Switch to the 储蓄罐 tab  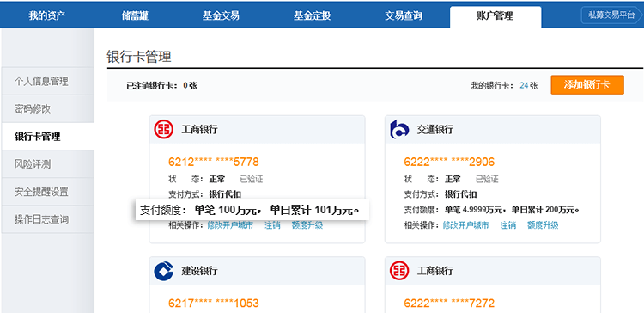[x=135, y=16]
